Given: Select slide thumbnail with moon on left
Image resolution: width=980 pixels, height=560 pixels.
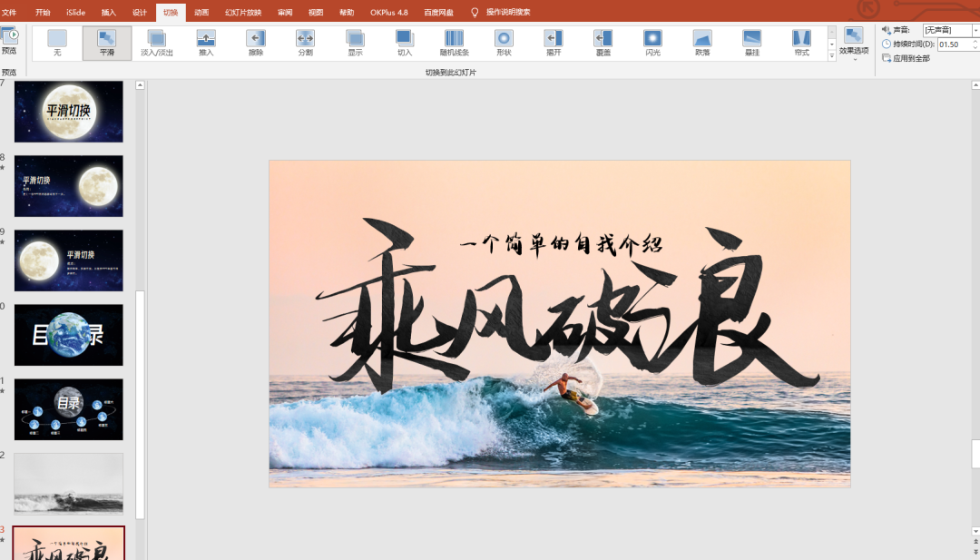Looking at the screenshot, I should tap(69, 260).
